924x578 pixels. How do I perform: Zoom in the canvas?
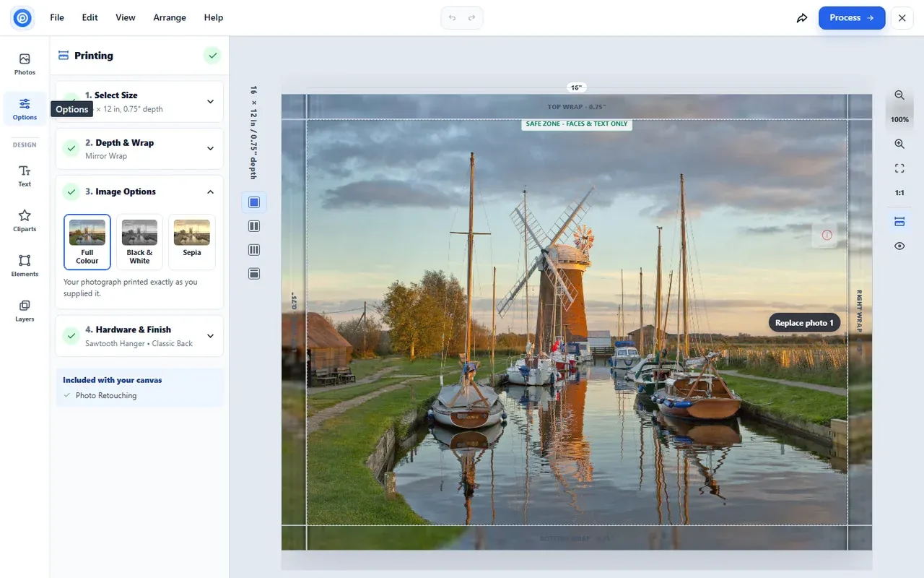click(x=899, y=144)
